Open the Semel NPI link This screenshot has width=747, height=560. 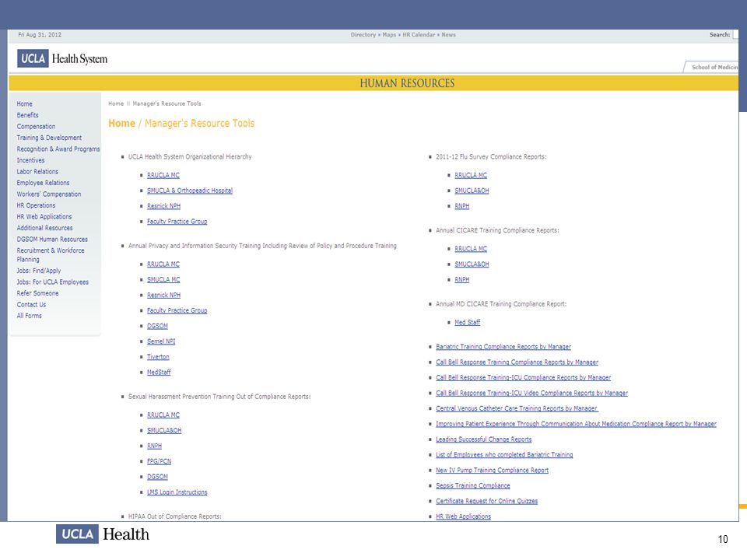tap(161, 341)
